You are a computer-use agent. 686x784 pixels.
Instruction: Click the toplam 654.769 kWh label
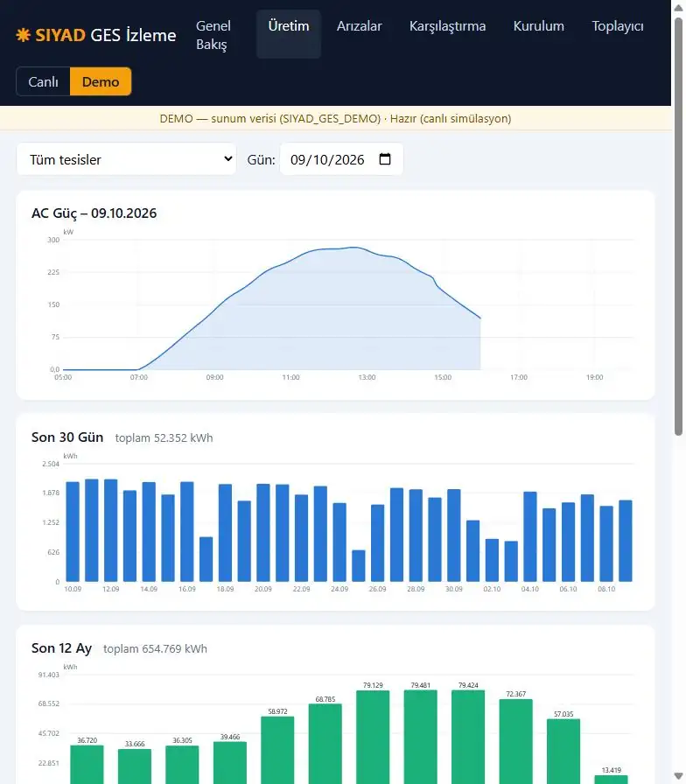tap(155, 649)
